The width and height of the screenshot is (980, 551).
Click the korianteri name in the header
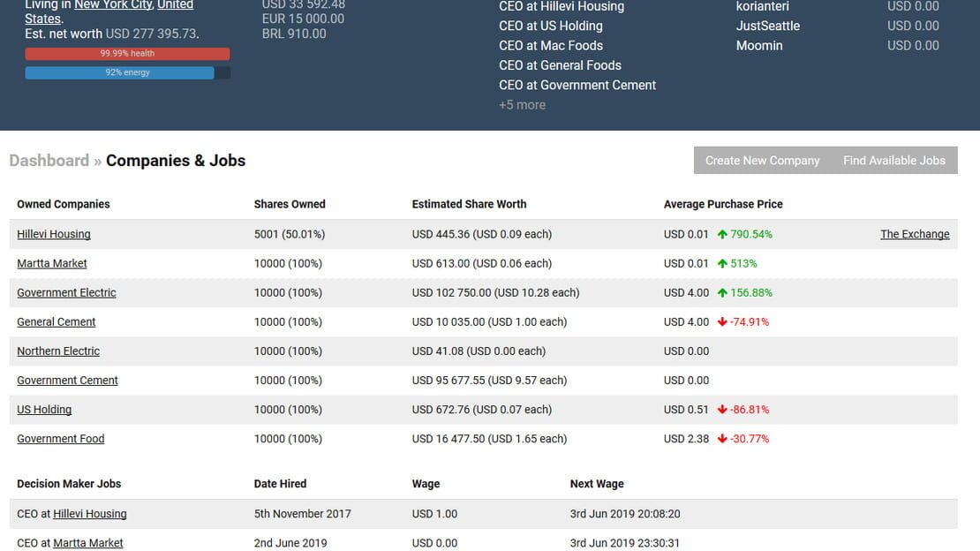pyautogui.click(x=763, y=6)
